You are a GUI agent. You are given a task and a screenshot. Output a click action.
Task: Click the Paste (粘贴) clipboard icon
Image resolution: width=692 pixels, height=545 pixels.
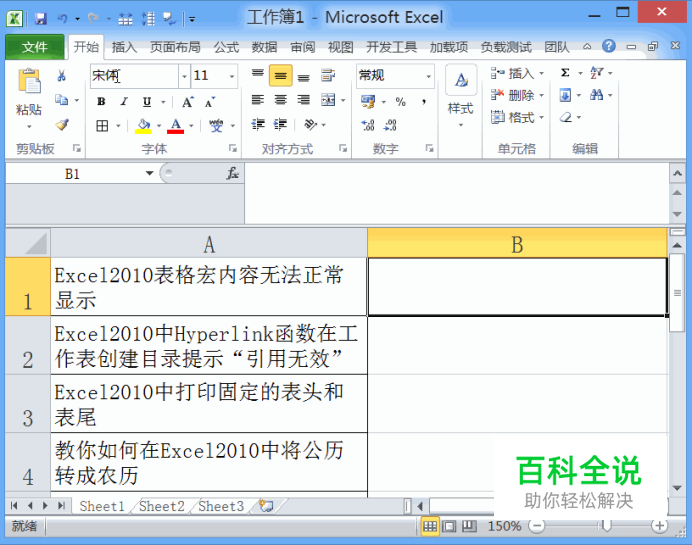tap(29, 81)
